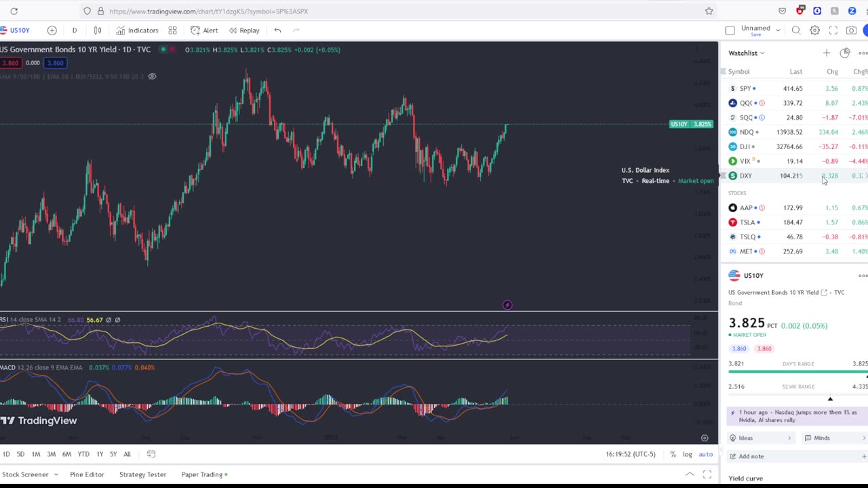Image resolution: width=868 pixels, height=488 pixels.
Task: Open the Unnamed layout dropdown arrow
Action: pos(778,30)
